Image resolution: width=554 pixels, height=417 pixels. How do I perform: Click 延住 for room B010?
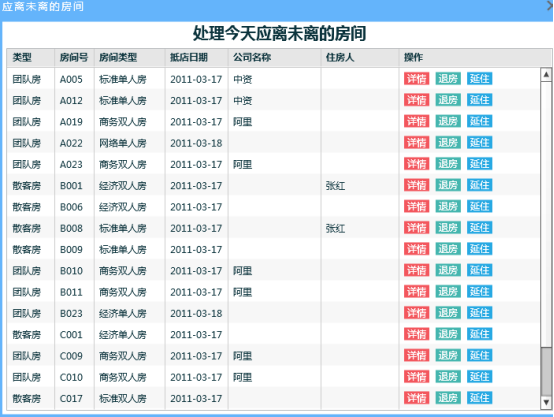tap(479, 270)
